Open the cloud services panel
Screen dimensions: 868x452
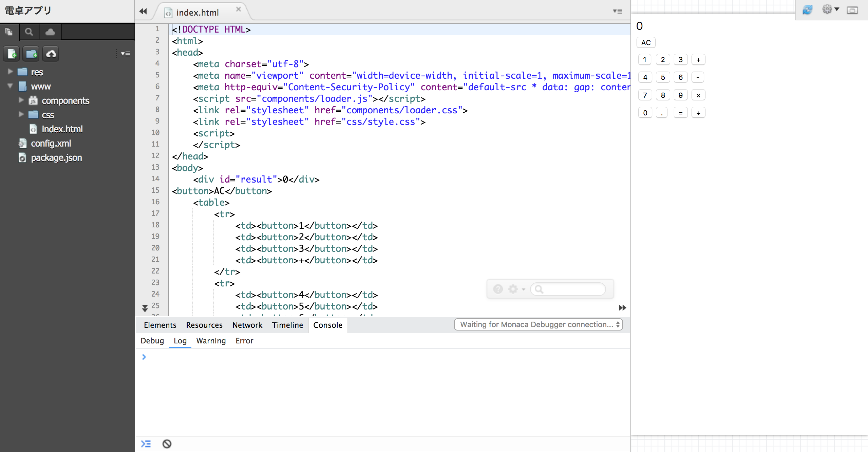[x=50, y=32]
